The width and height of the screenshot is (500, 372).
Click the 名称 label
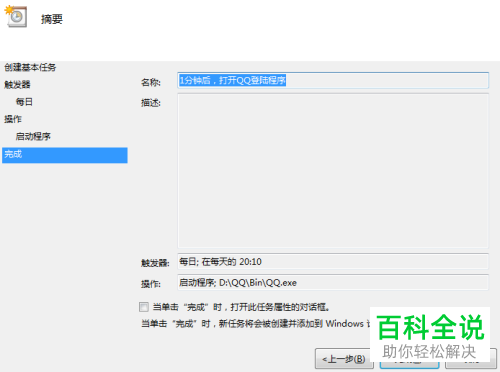click(151, 82)
